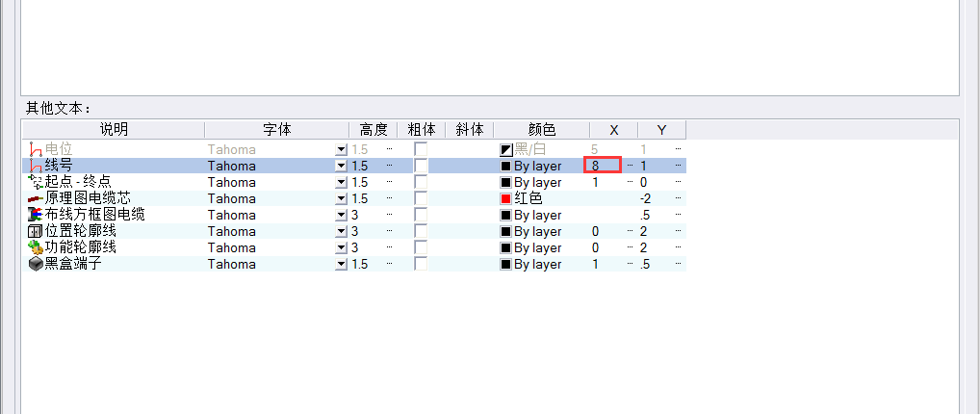This screenshot has width=980, height=414.
Task: Click the 原理图电缆芯 cable core icon
Action: click(36, 198)
